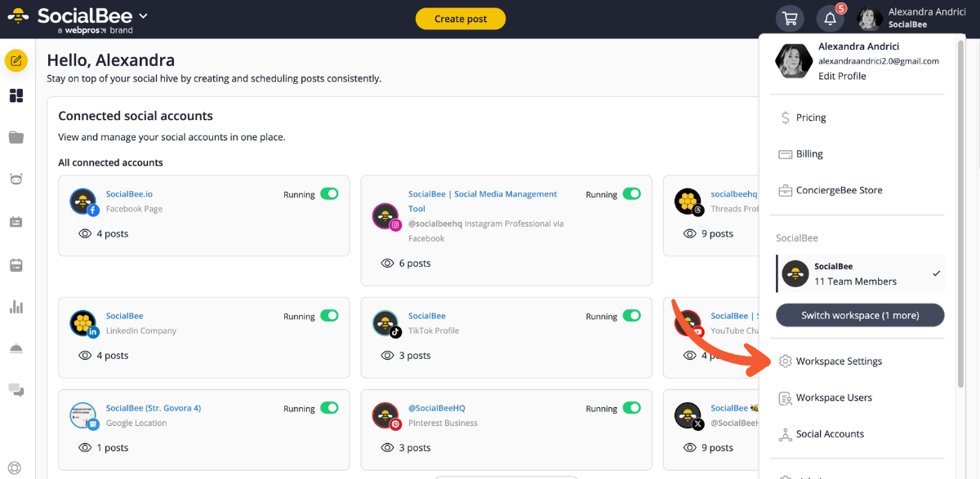Viewport: 980px width, 479px height.
Task: Select Billing from the profile menu
Action: (809, 154)
